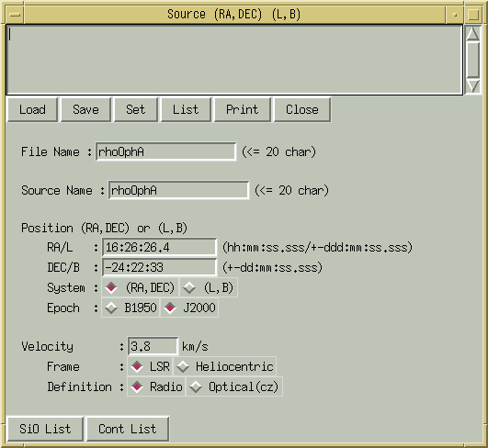This screenshot has height=448, width=488.
Task: Click the list scrollbar thumb
Action: click(472, 60)
